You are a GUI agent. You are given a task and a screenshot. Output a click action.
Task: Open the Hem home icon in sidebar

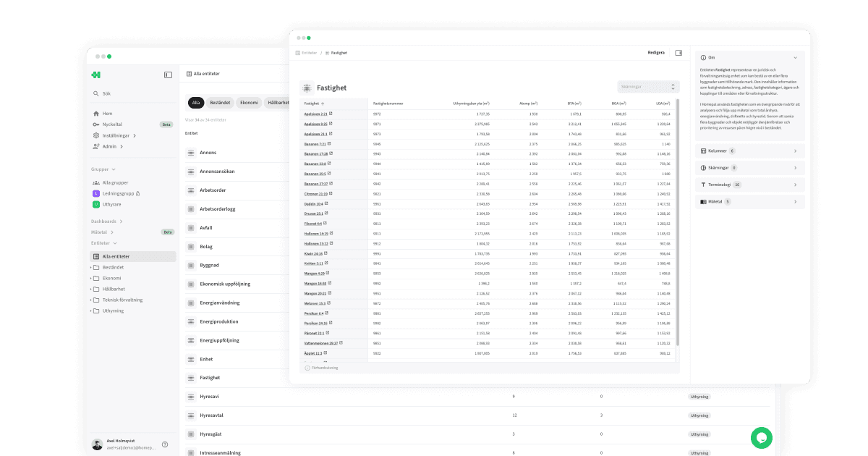(x=96, y=114)
